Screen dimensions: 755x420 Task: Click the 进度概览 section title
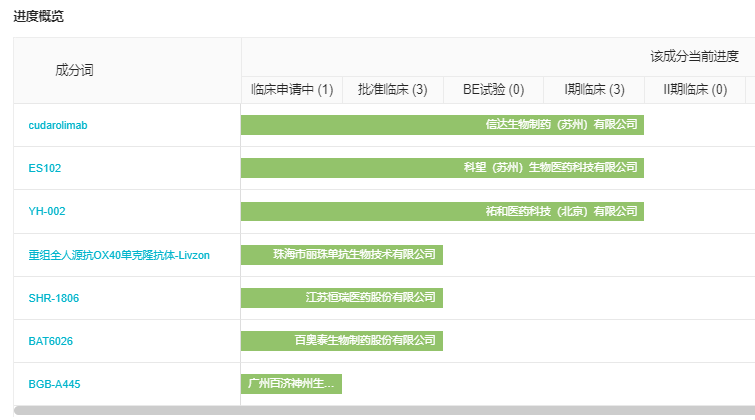coord(39,16)
